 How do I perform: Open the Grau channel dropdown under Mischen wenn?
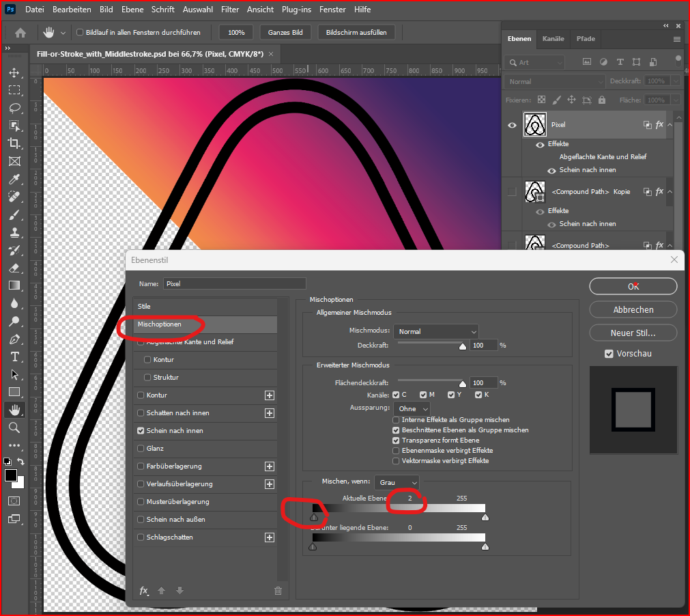click(x=397, y=482)
